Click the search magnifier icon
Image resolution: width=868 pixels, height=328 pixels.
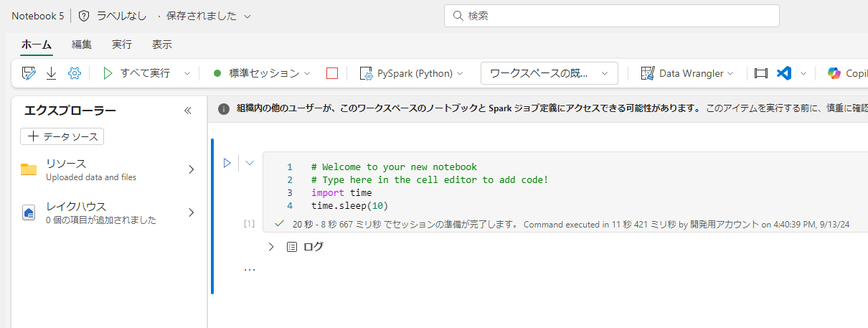(457, 16)
